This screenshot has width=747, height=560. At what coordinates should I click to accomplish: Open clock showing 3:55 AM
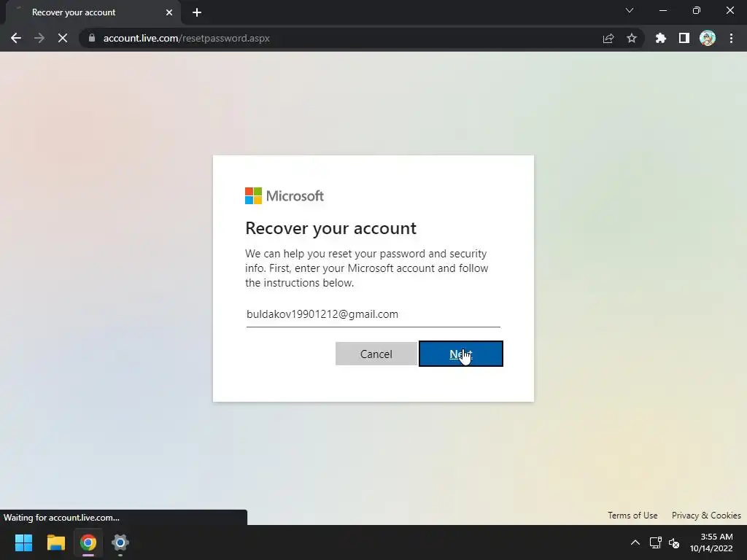711,542
